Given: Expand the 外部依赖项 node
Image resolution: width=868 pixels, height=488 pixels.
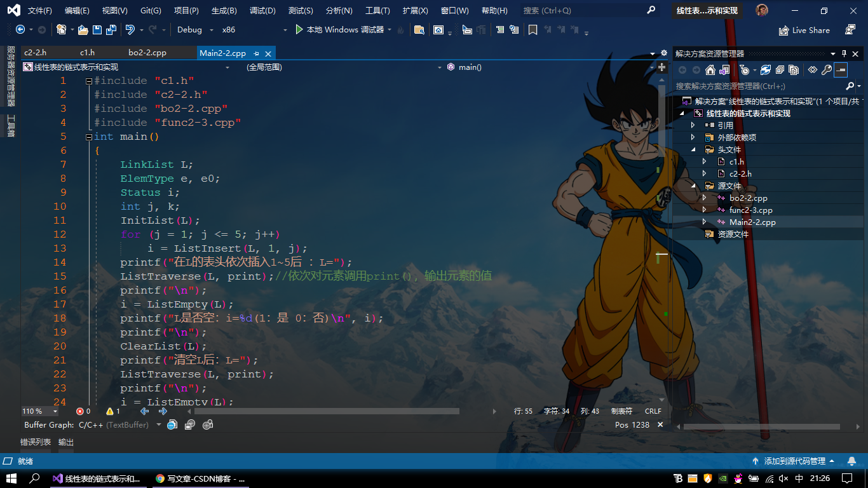Looking at the screenshot, I should click(x=693, y=137).
